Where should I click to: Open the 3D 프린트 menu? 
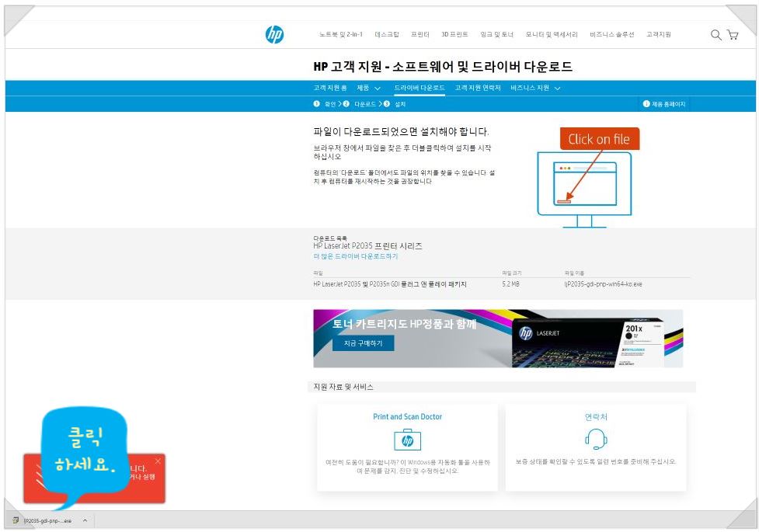point(454,34)
